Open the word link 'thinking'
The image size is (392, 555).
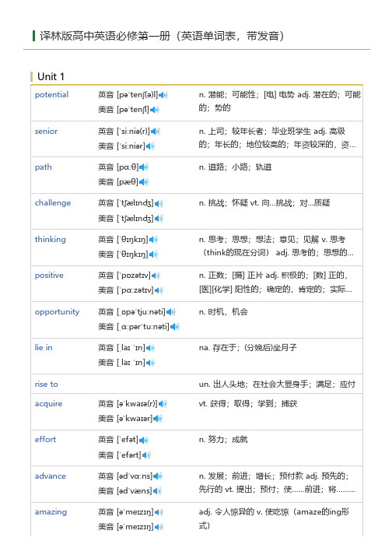pos(51,240)
